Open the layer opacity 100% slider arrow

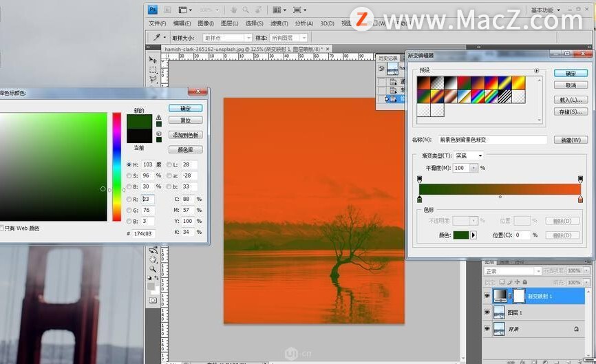586,270
